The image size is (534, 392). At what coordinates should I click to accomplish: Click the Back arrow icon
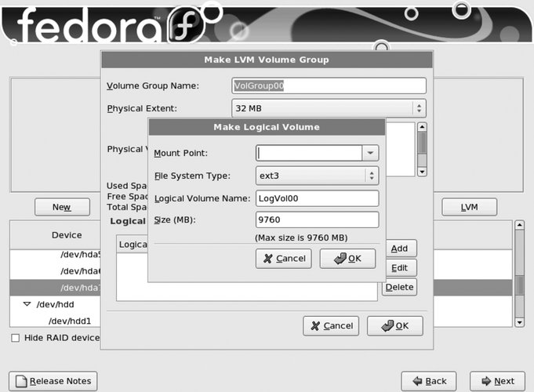414,382
